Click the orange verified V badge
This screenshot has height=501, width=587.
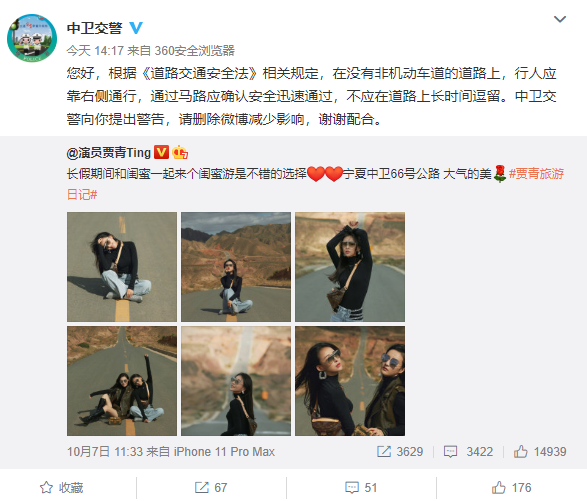(x=161, y=152)
